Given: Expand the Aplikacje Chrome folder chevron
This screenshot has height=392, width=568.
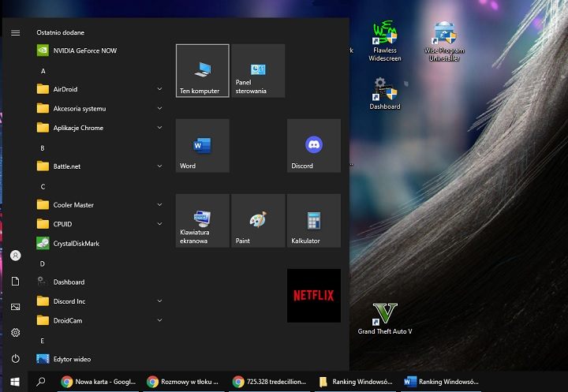Looking at the screenshot, I should point(159,127).
